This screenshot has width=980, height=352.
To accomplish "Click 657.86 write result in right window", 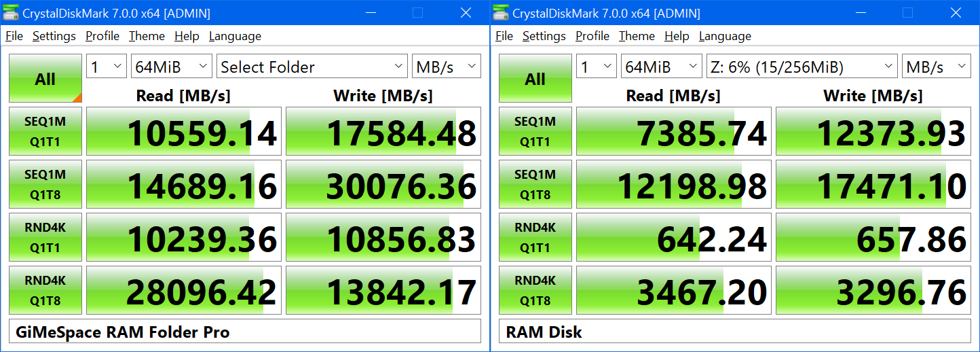I will [x=873, y=237].
